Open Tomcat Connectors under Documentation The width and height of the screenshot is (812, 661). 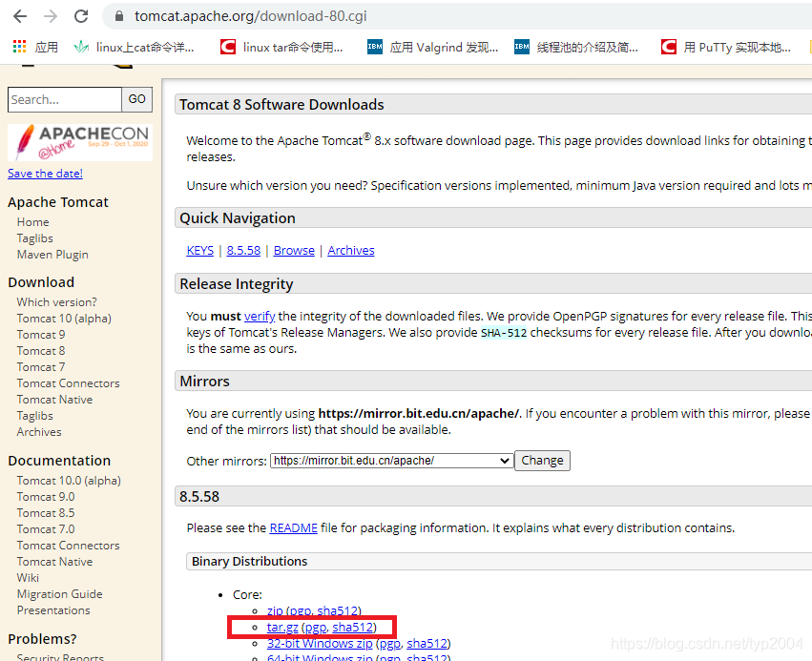click(x=68, y=545)
